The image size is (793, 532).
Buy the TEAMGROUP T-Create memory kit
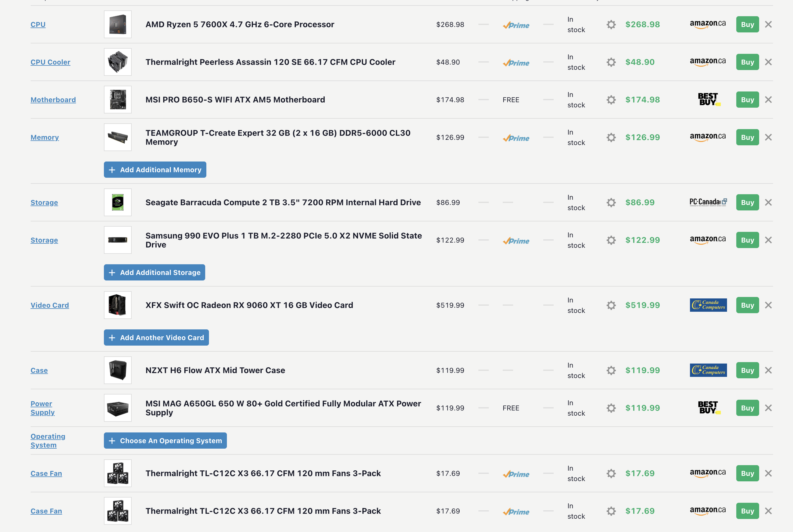pyautogui.click(x=748, y=137)
